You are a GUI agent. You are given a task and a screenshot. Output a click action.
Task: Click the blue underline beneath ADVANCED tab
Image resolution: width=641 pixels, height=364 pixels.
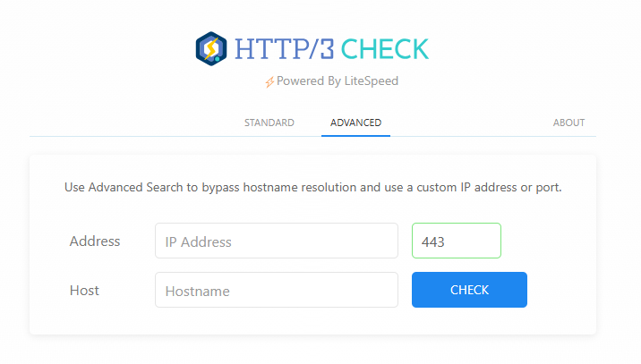(x=355, y=135)
